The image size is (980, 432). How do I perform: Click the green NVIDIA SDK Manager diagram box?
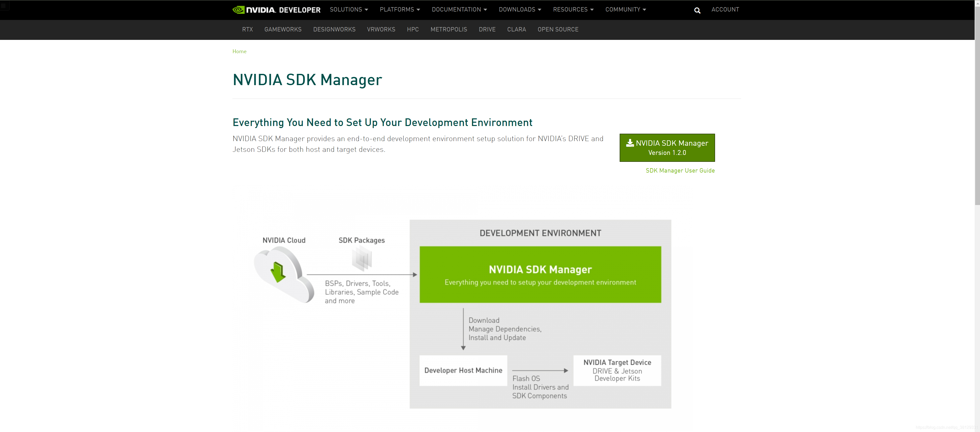pos(540,275)
